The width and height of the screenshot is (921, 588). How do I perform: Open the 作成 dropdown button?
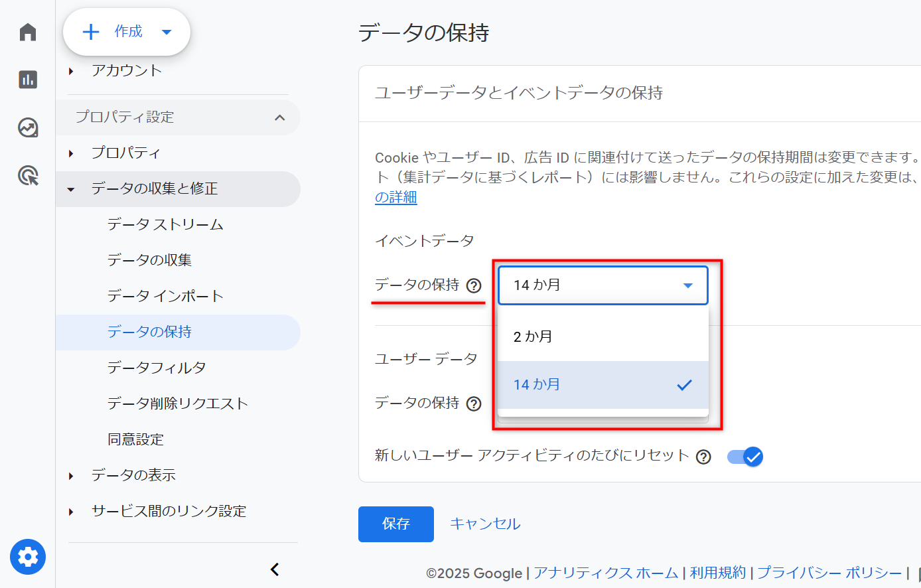(x=127, y=32)
